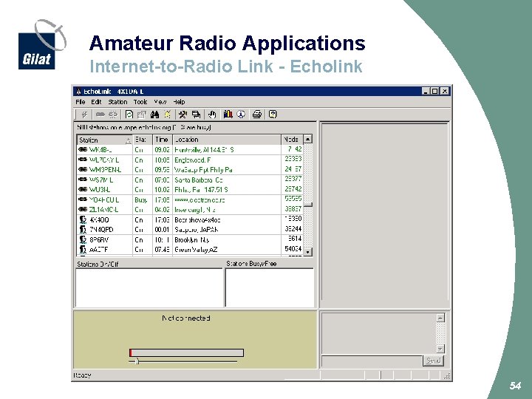Select the WU3I-L station row
This screenshot has width=532, height=399.
point(190,190)
